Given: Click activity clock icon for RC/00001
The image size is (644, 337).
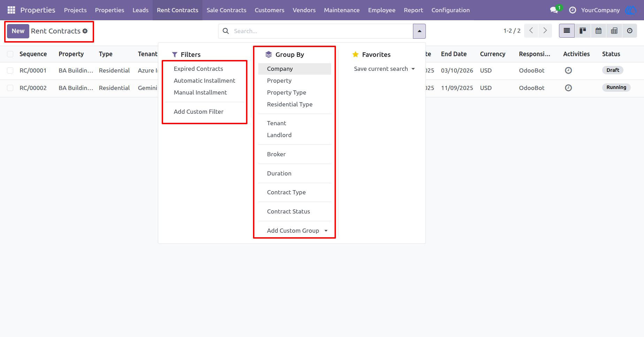Looking at the screenshot, I should click(x=568, y=70).
